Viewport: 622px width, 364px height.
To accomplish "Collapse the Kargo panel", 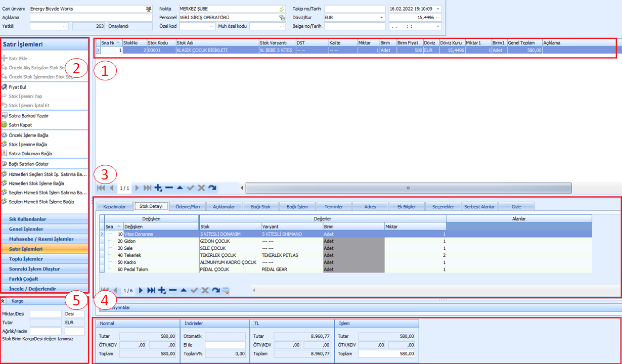I will [x=4, y=301].
